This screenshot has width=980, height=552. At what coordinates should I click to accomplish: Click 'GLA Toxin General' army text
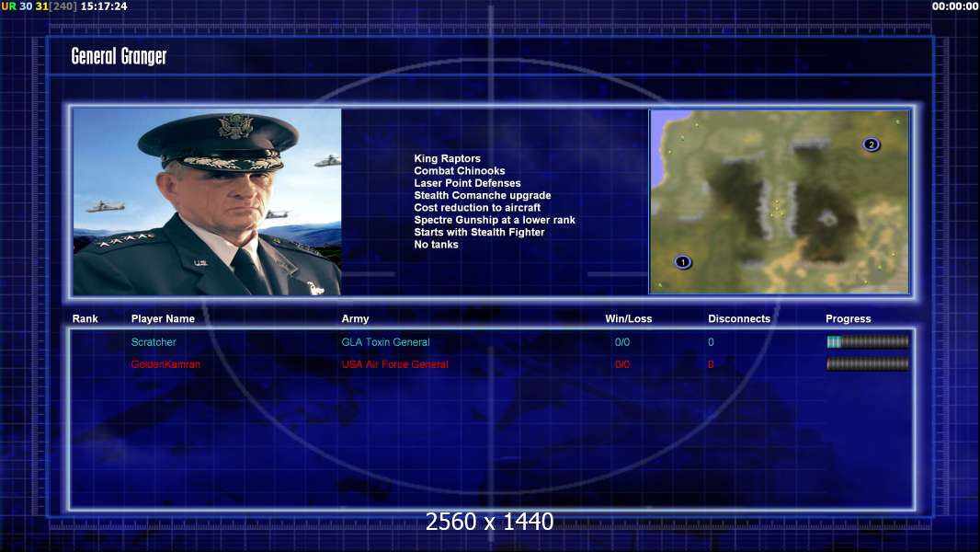coord(385,342)
